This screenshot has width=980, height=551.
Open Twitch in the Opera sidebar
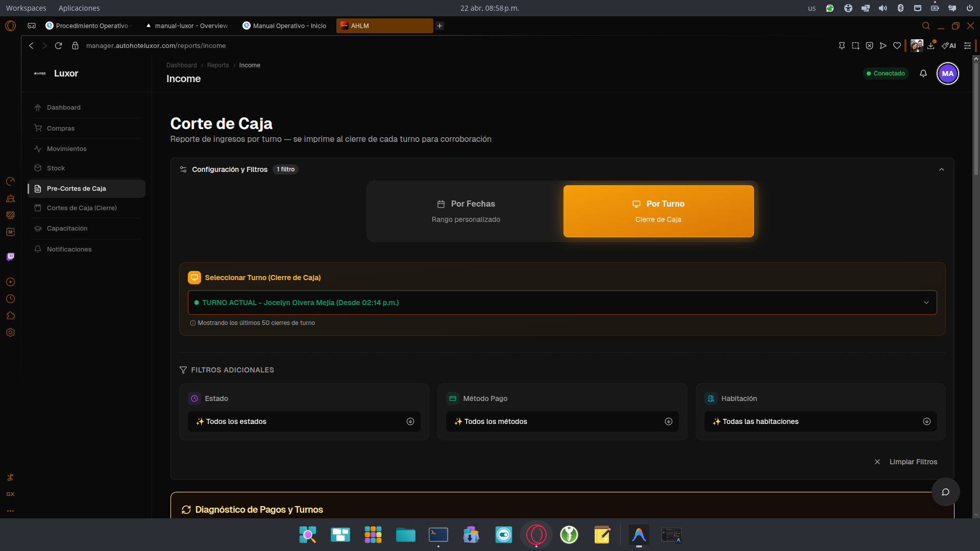tap(10, 257)
